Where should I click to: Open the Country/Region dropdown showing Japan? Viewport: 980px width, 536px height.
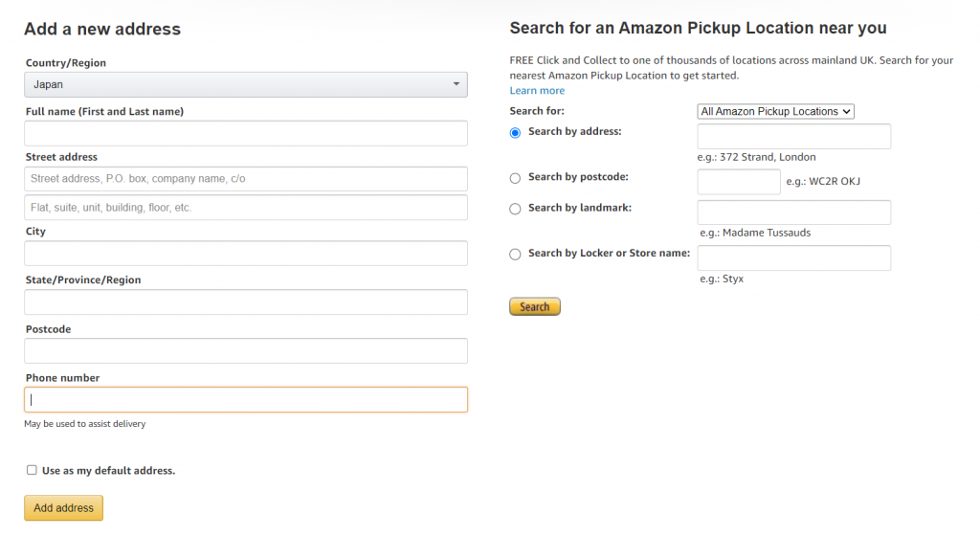246,84
